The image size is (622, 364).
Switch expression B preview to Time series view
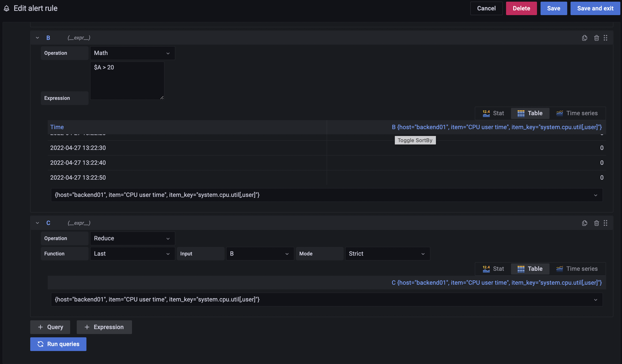pos(577,113)
